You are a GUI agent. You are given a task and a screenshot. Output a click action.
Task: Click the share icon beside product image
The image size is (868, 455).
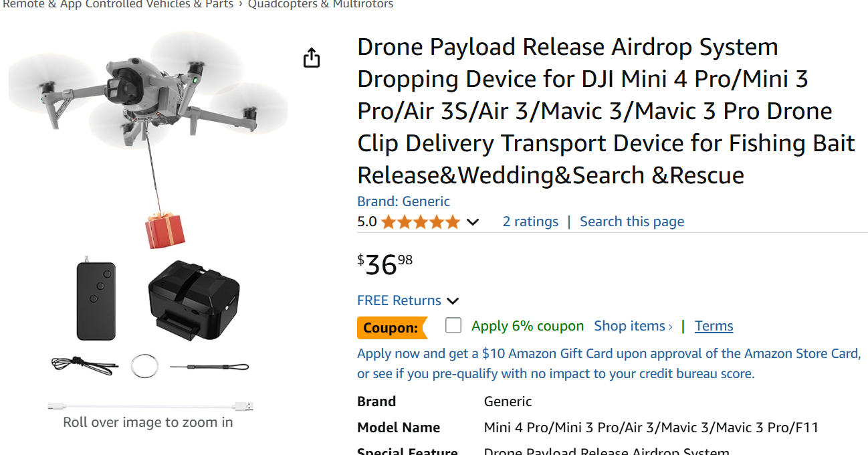click(x=312, y=58)
